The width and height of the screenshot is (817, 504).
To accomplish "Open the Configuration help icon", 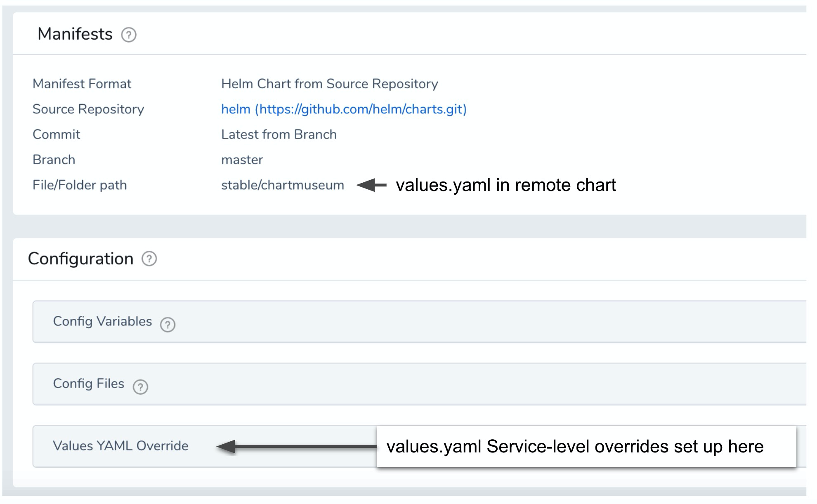I will coord(149,259).
